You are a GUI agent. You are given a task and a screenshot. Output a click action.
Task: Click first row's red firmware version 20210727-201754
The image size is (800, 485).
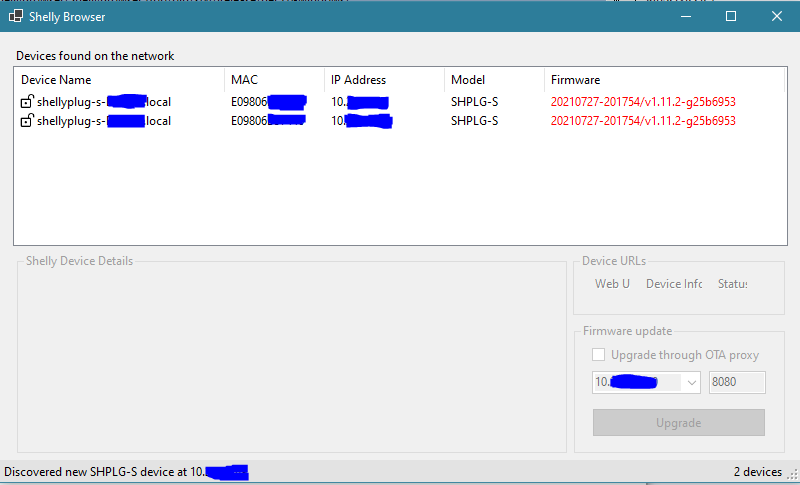[643, 101]
